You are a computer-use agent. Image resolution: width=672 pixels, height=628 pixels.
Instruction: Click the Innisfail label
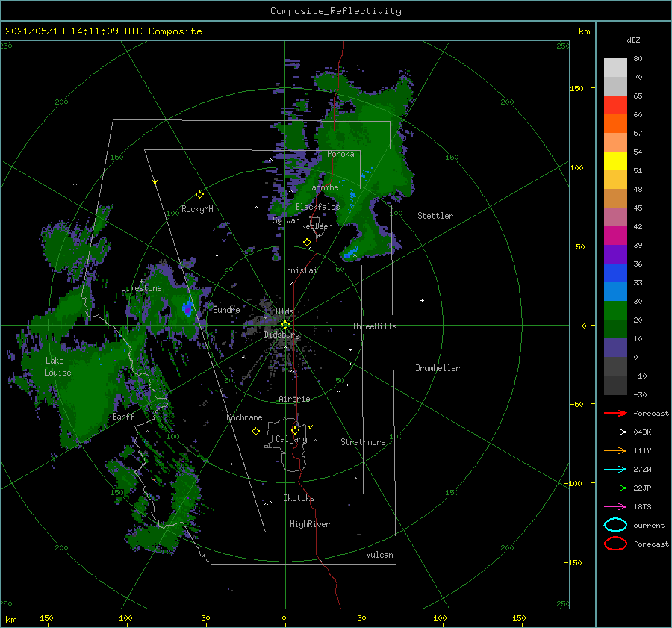point(302,270)
